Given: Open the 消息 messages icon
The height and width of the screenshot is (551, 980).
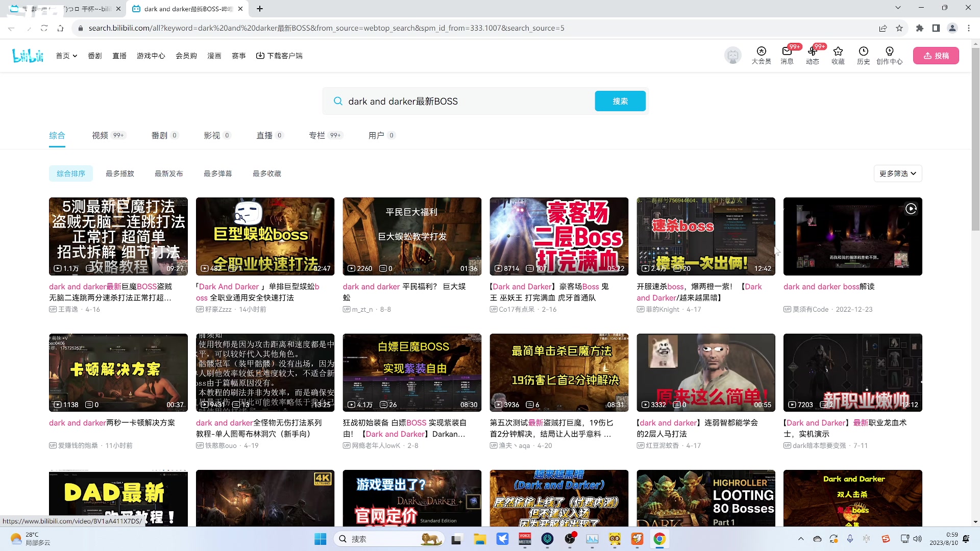Looking at the screenshot, I should pos(787,55).
